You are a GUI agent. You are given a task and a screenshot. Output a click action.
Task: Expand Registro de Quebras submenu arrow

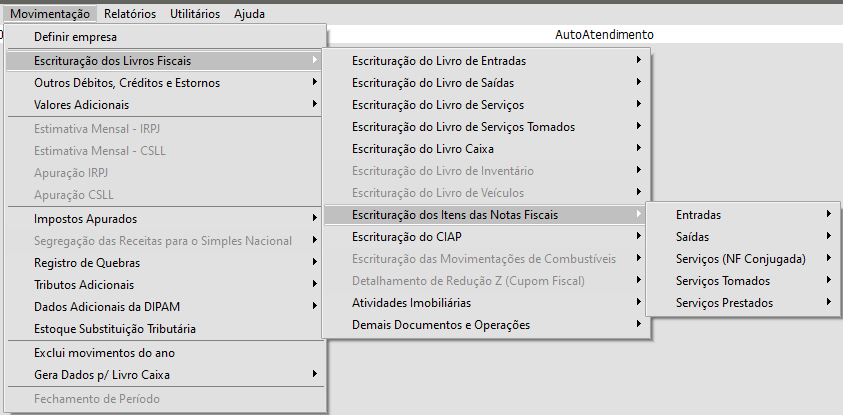315,263
